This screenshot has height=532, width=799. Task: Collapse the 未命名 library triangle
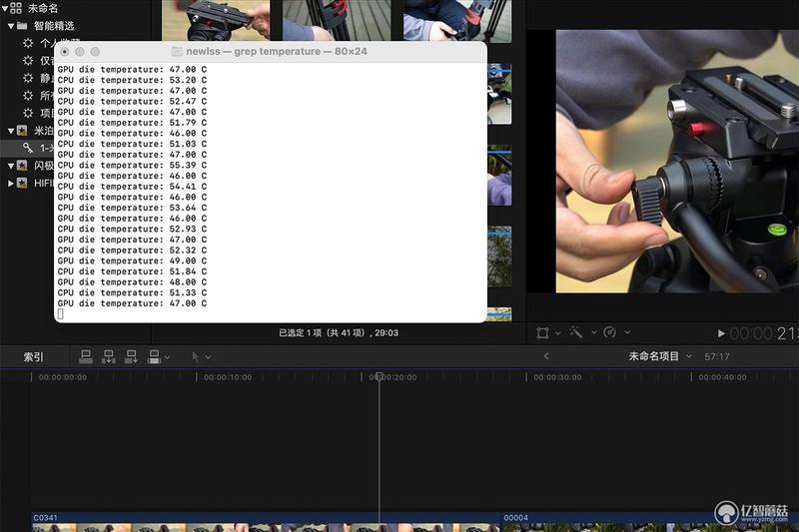[x=5, y=8]
